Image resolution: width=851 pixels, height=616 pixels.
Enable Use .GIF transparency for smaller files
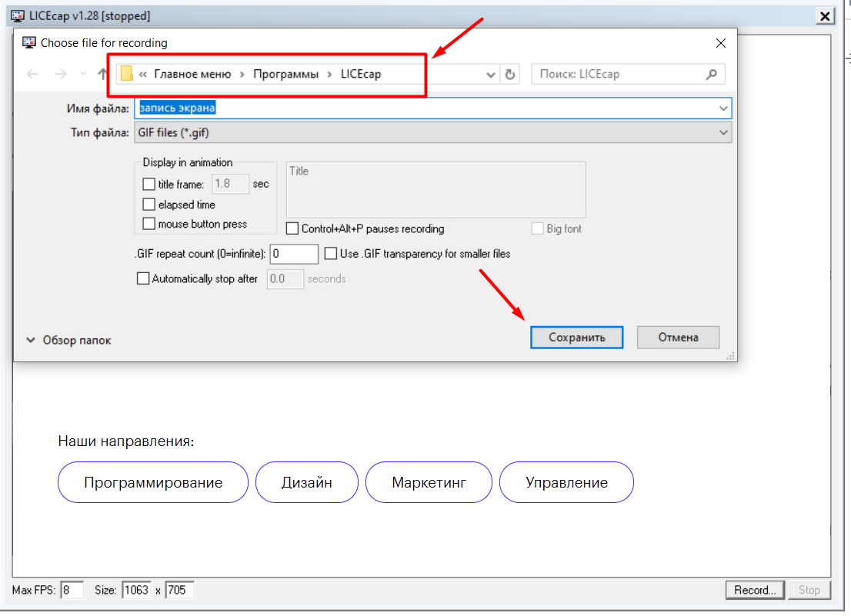331,253
